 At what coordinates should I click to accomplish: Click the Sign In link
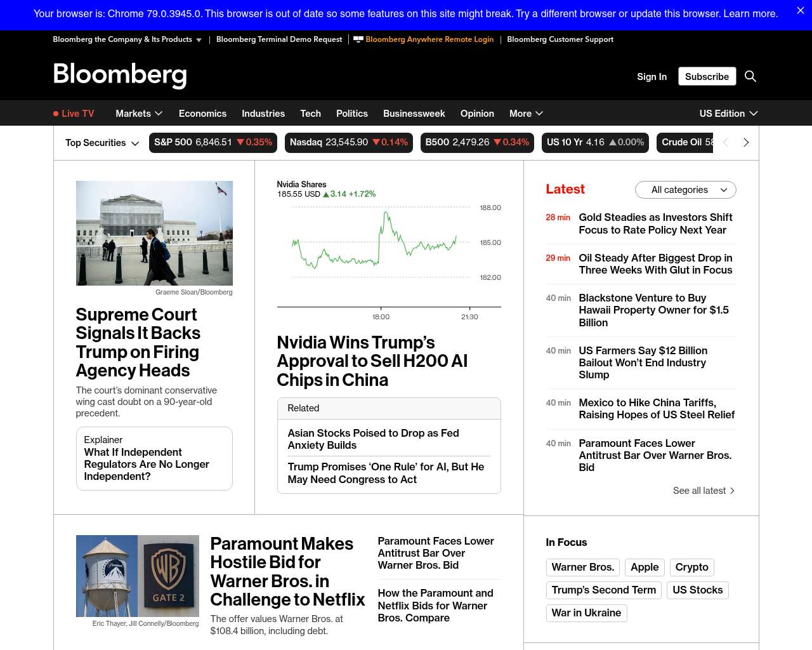click(652, 77)
